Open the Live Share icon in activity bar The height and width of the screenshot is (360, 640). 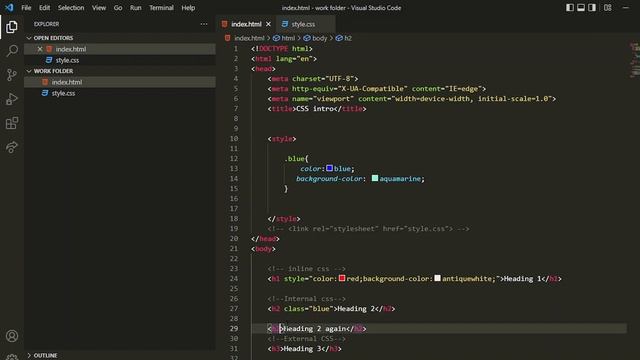coord(12,147)
